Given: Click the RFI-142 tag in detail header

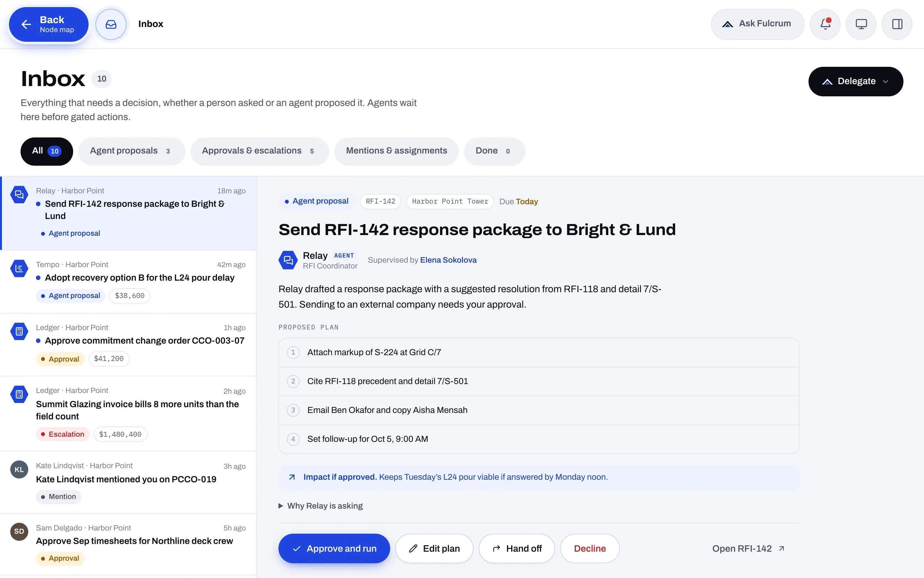Looking at the screenshot, I should pyautogui.click(x=380, y=201).
